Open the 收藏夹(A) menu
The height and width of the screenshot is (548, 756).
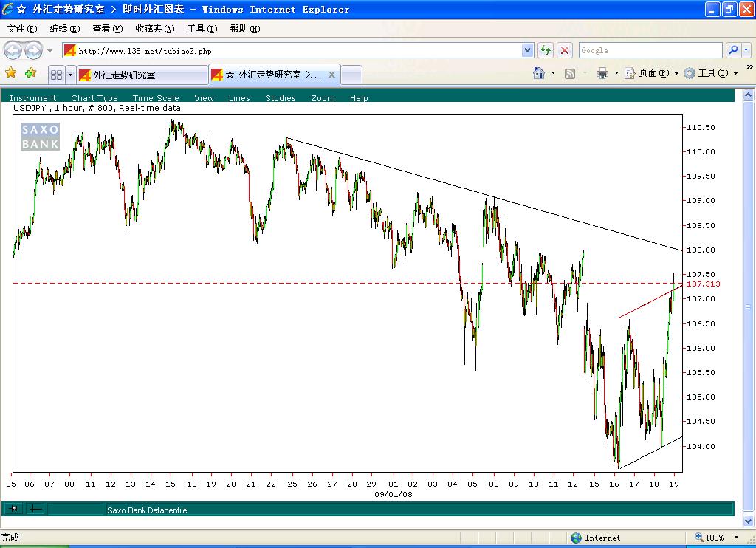coord(155,29)
